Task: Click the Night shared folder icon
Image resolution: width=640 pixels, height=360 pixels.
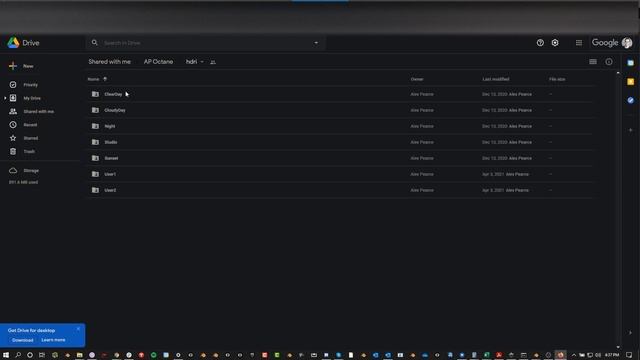Action: 95,126
